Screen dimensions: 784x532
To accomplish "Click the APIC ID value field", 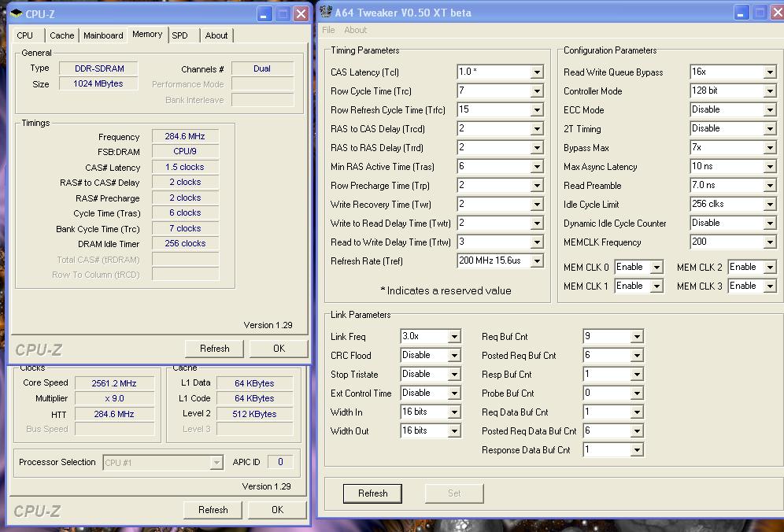I will click(280, 462).
